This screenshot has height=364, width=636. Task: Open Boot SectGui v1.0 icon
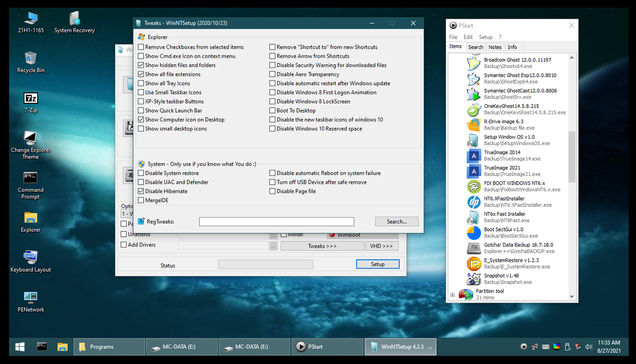[474, 232]
